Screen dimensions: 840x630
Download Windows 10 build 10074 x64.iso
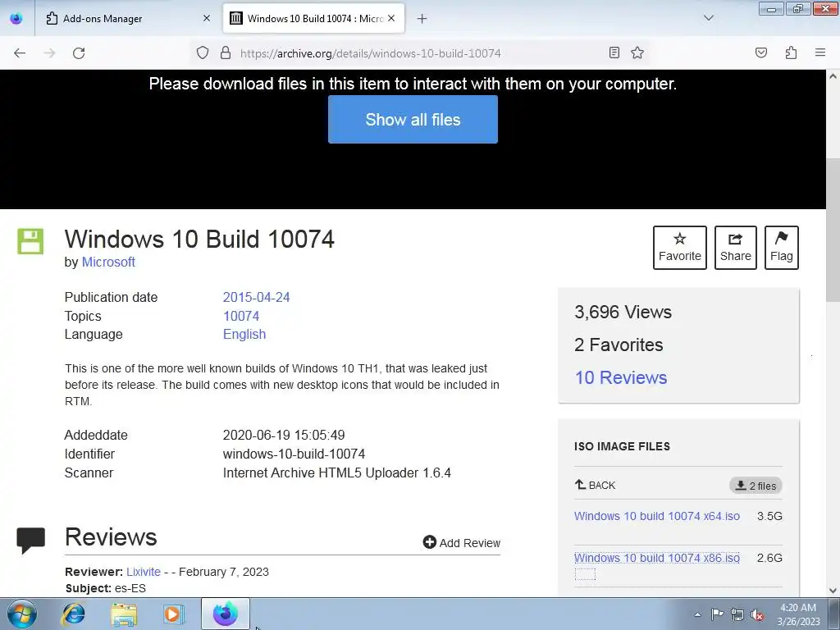(x=657, y=516)
